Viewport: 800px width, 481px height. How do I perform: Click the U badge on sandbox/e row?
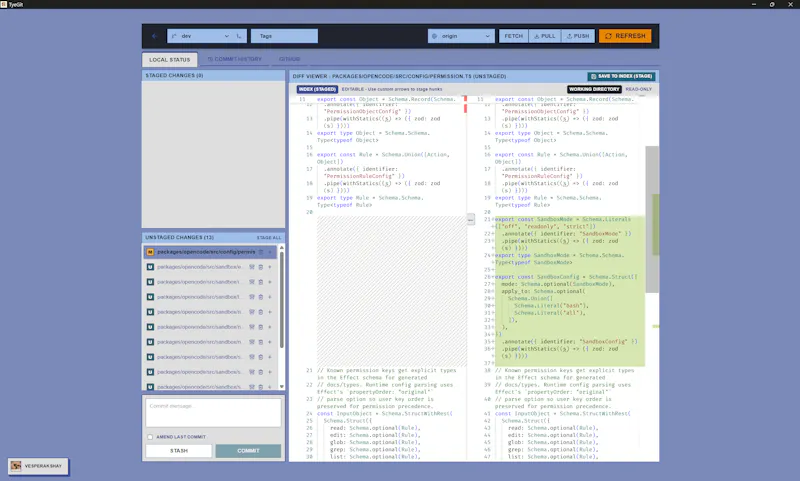(x=150, y=267)
